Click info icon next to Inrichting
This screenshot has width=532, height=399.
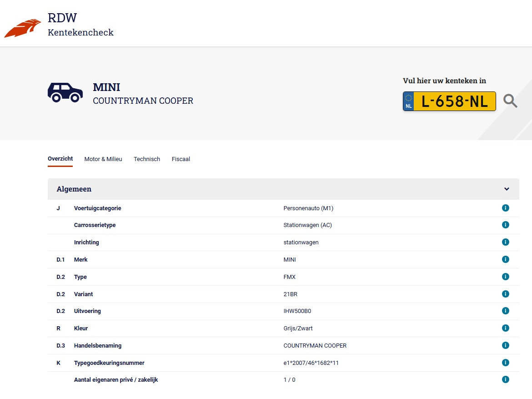tap(505, 242)
